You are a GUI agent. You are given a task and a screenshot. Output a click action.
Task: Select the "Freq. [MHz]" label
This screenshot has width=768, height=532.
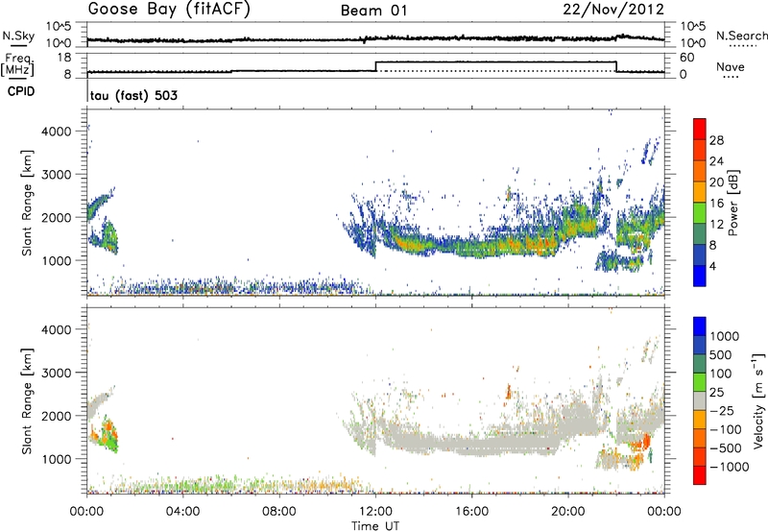[x=17, y=64]
